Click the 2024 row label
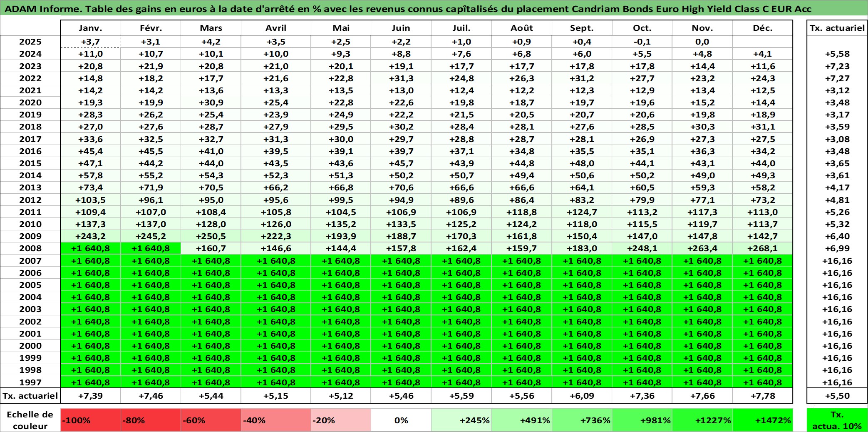868x432 pixels. (30, 54)
